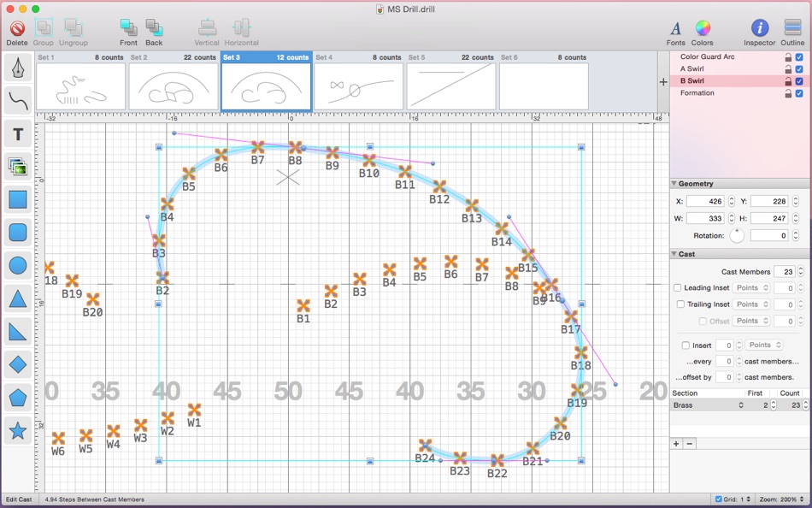Viewport: 812px width, 508px height.
Task: Select the circle shape tool
Action: coord(18,266)
